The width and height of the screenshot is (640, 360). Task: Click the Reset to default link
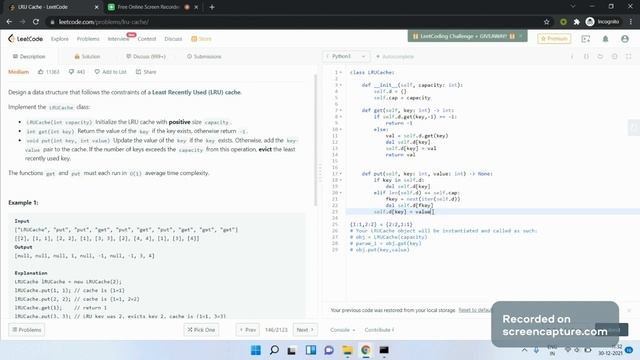click(x=475, y=310)
